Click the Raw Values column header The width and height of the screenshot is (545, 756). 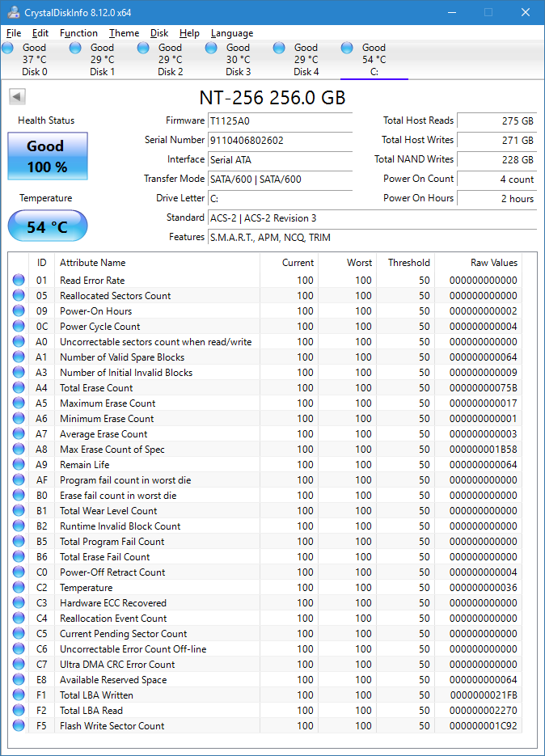point(478,263)
